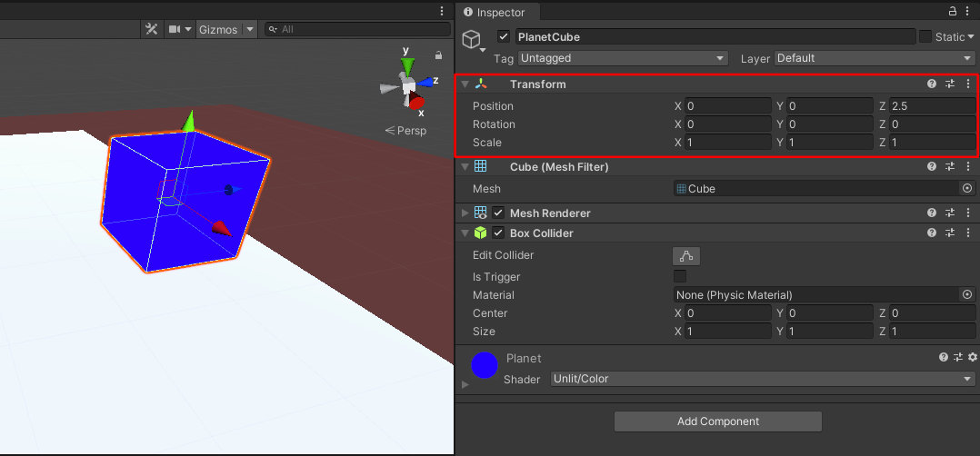Enable the Static checkbox
Screen dimensions: 980x456
925,37
